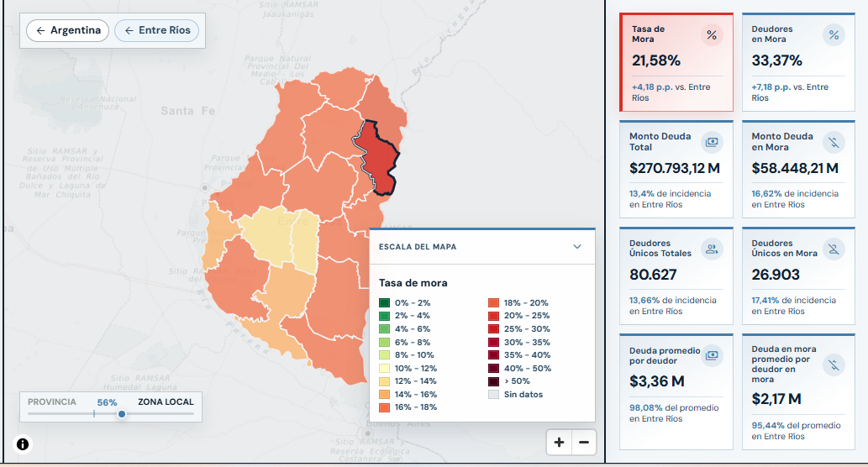Click the 26.903 debtors count
This screenshot has width=868, height=467.
coord(776,275)
